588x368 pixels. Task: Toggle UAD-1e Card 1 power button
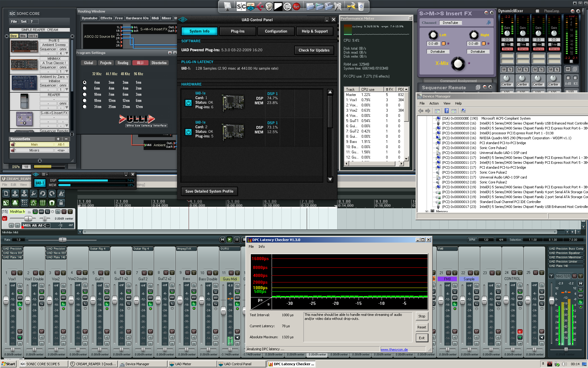tap(188, 103)
